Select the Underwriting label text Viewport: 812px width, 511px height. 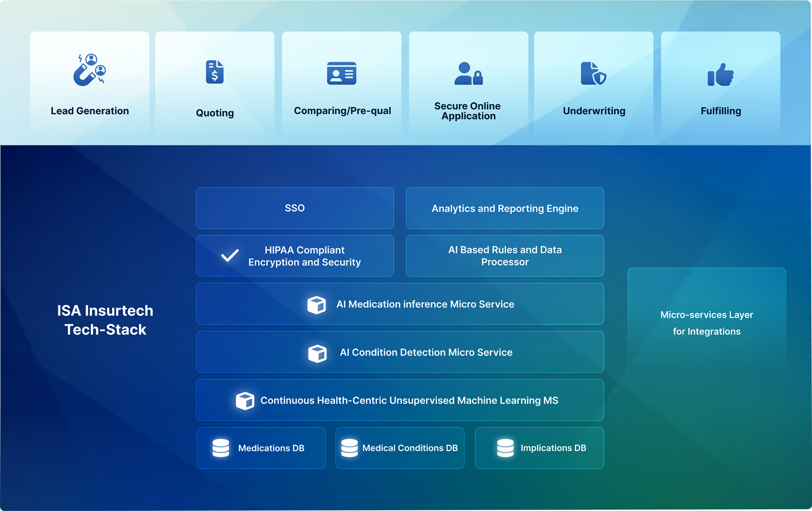594,111
